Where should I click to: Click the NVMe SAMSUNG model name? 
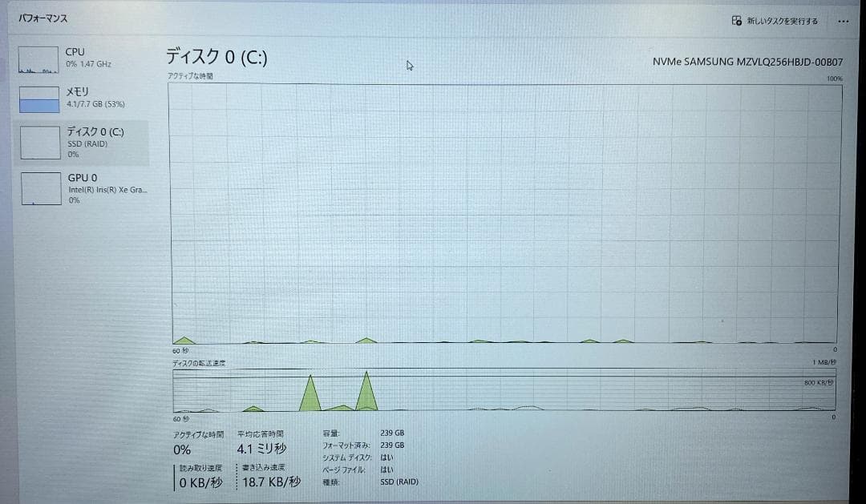(x=747, y=62)
